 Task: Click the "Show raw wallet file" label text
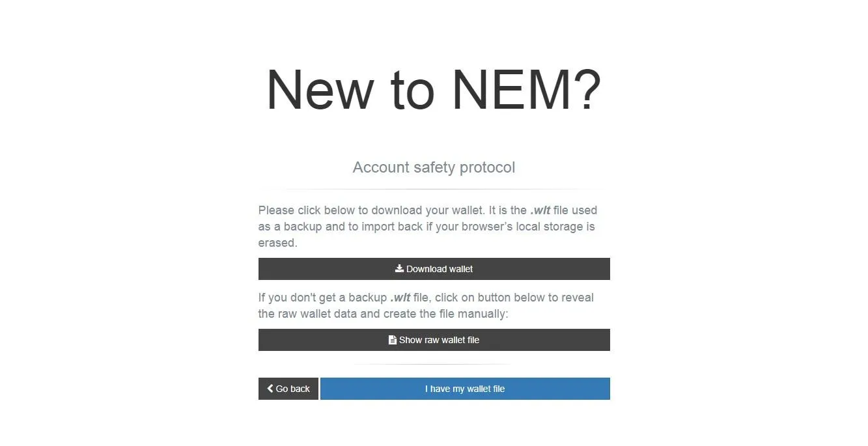tap(439, 340)
